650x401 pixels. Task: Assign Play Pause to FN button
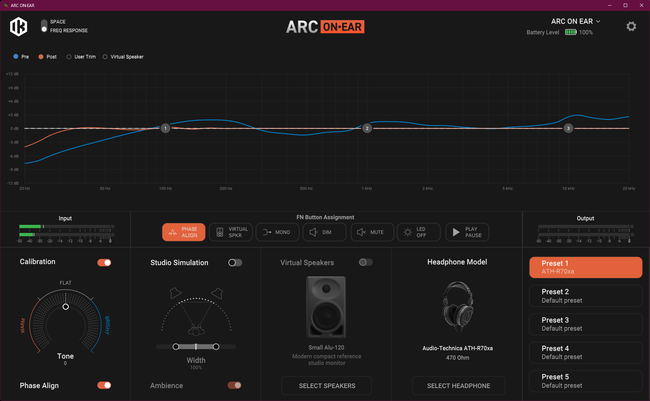click(467, 232)
